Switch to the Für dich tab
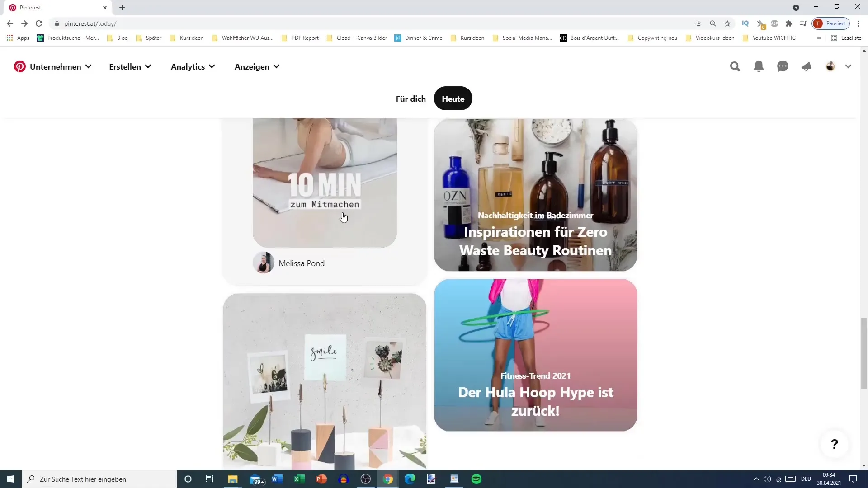 410,99
